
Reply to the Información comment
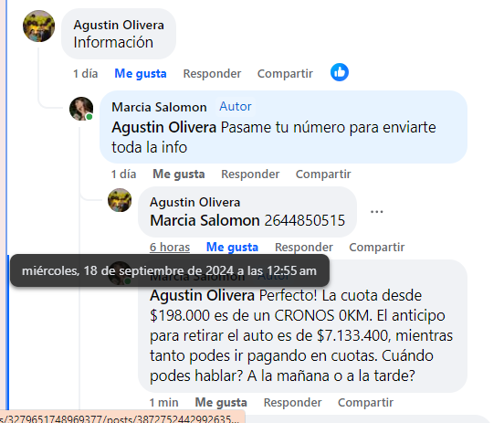(212, 74)
